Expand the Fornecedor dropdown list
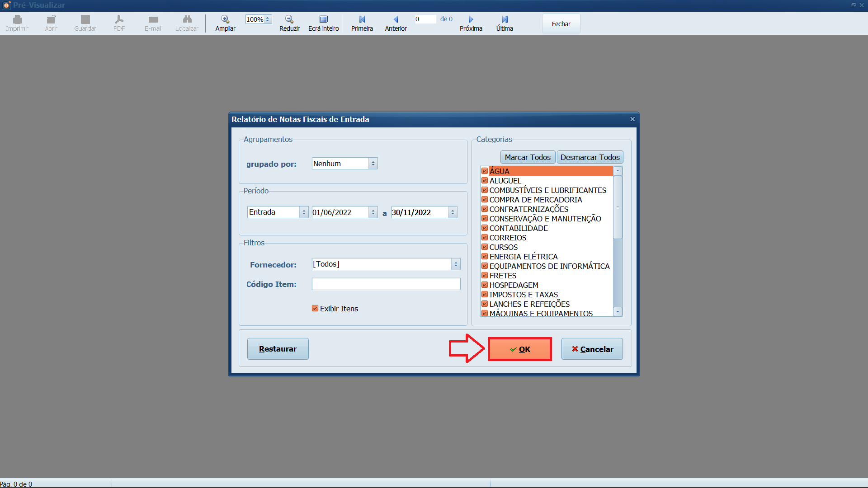This screenshot has height=488, width=868. coord(456,264)
